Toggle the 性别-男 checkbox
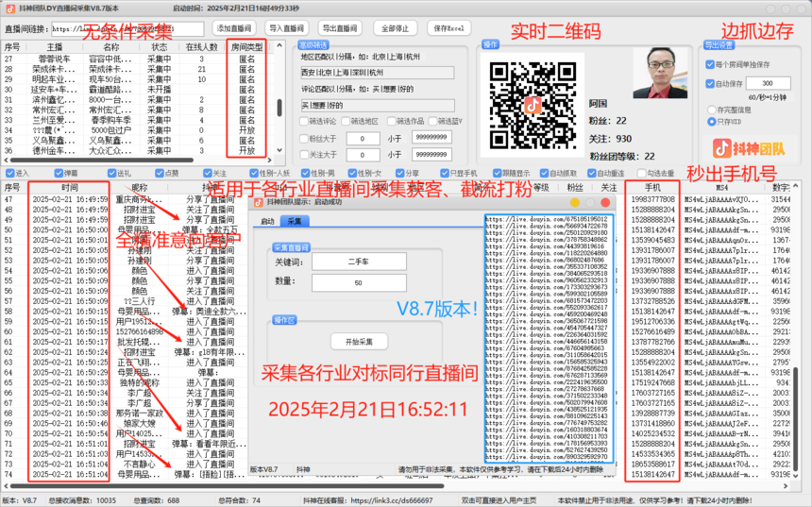 click(306, 173)
